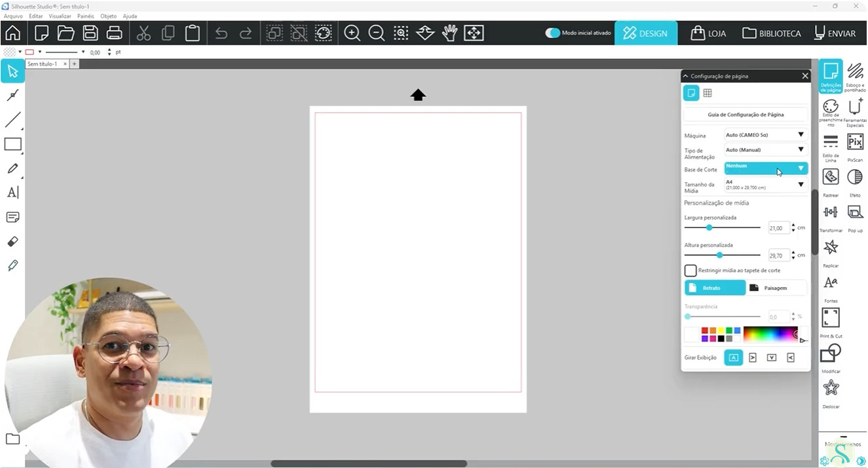Open the Painéis menu
Image resolution: width=868 pixels, height=468 pixels.
tap(86, 16)
